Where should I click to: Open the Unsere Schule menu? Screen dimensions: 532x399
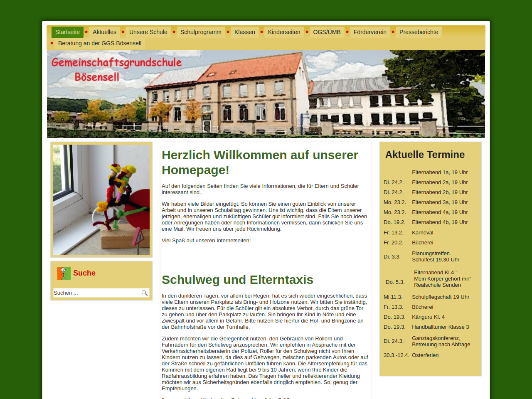coord(148,32)
